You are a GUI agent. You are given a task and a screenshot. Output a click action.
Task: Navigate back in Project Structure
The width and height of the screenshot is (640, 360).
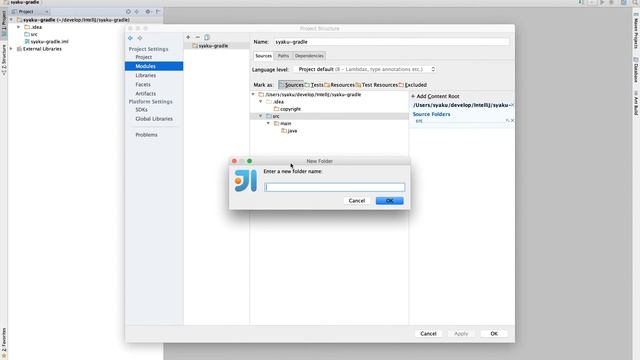130,38
